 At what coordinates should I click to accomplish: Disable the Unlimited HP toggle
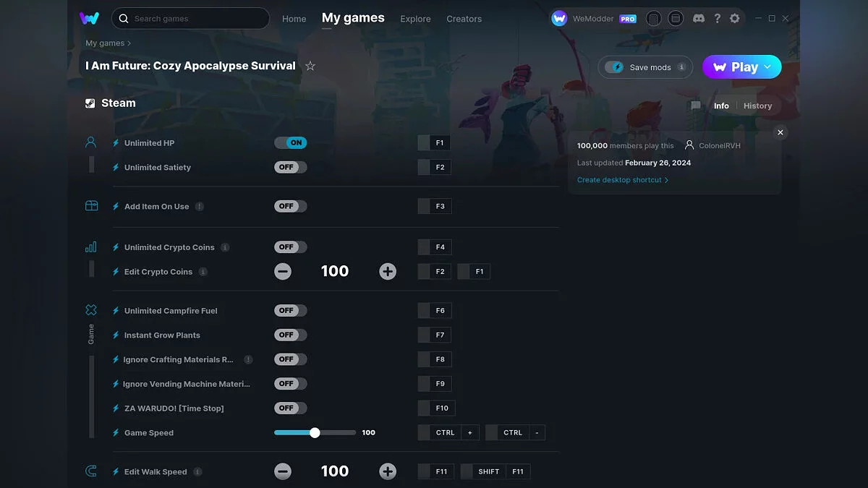click(291, 143)
